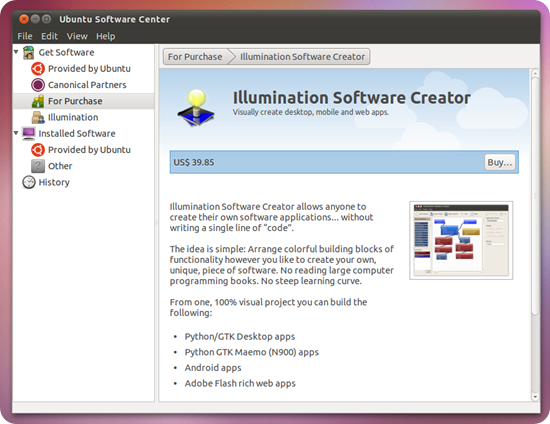Open the Help menu
This screenshot has height=424, width=550.
coord(106,36)
